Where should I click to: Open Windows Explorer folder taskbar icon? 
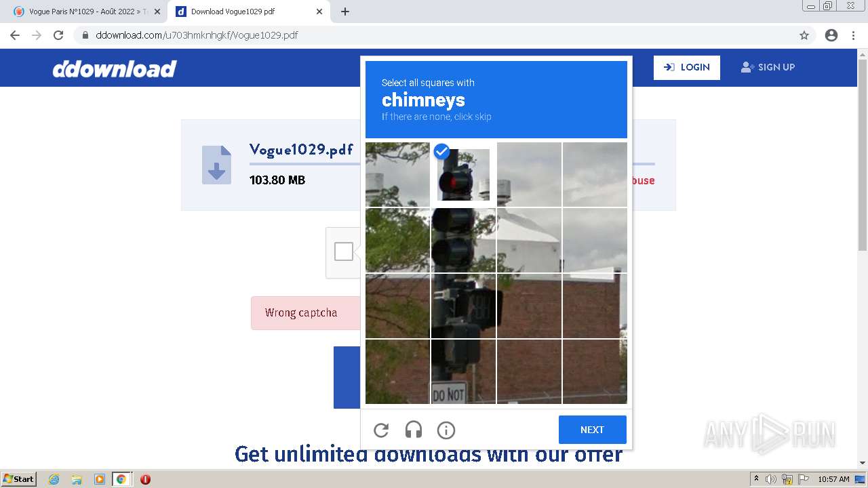click(77, 479)
